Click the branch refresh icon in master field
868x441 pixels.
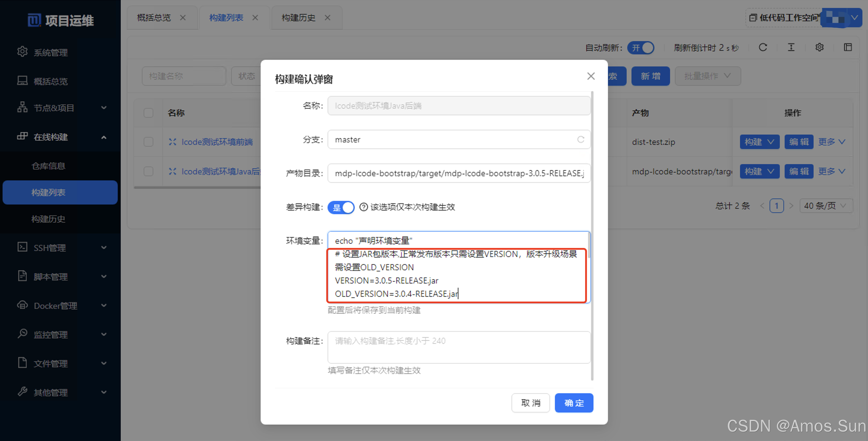tap(580, 139)
